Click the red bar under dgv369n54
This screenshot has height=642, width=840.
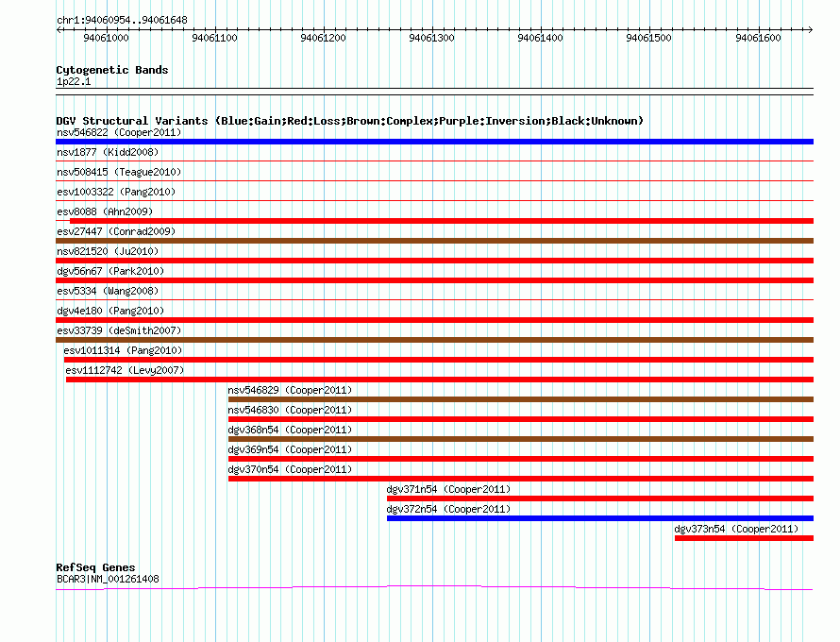[521, 459]
